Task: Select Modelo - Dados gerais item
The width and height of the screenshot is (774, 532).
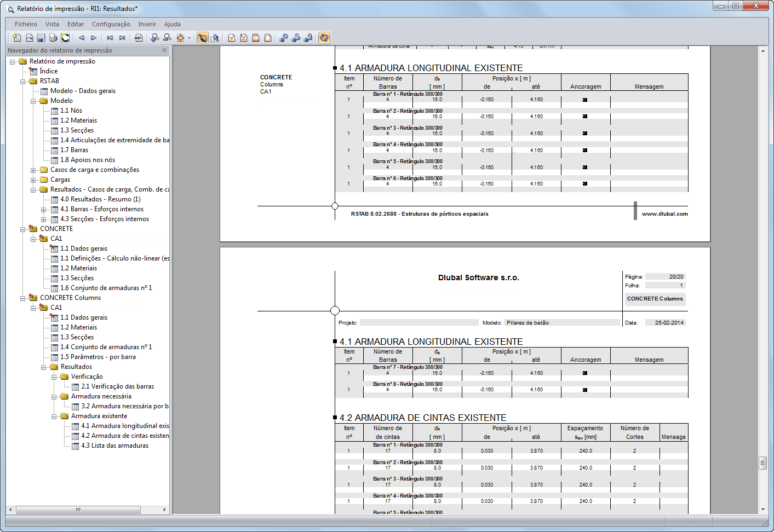Action: pyautogui.click(x=83, y=91)
